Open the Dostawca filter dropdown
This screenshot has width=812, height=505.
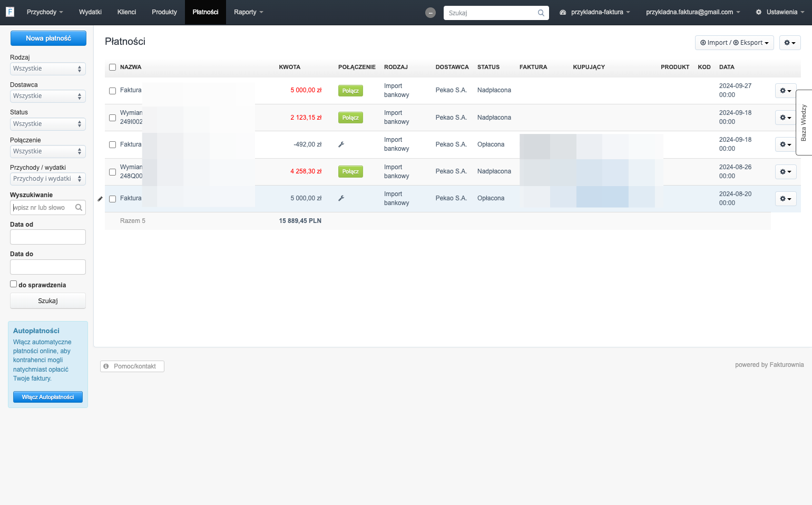coord(48,96)
